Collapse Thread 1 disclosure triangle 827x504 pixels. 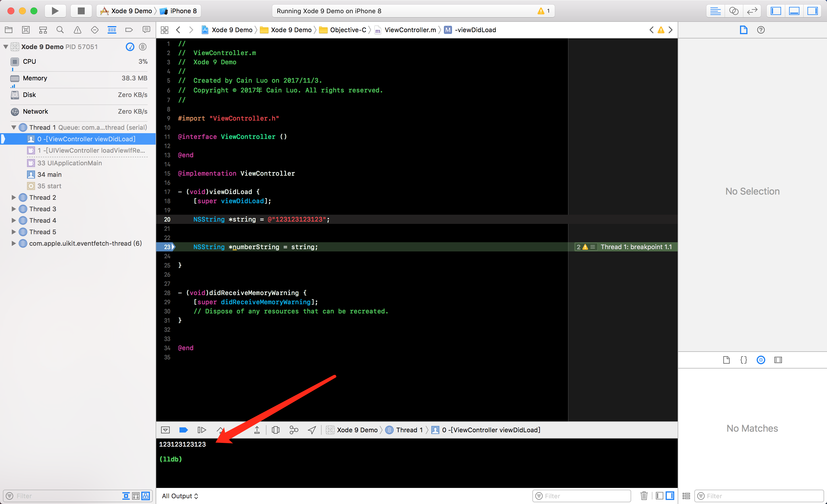(13, 127)
